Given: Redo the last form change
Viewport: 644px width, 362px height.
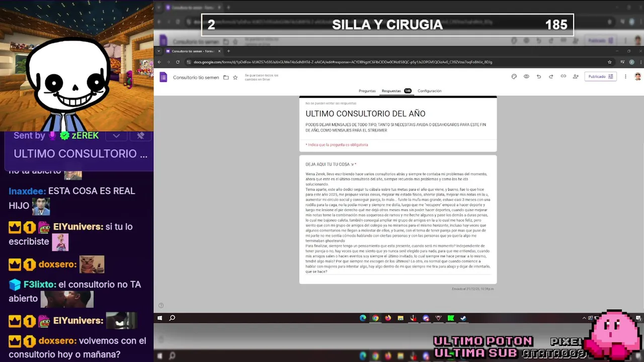Looking at the screenshot, I should 551,76.
